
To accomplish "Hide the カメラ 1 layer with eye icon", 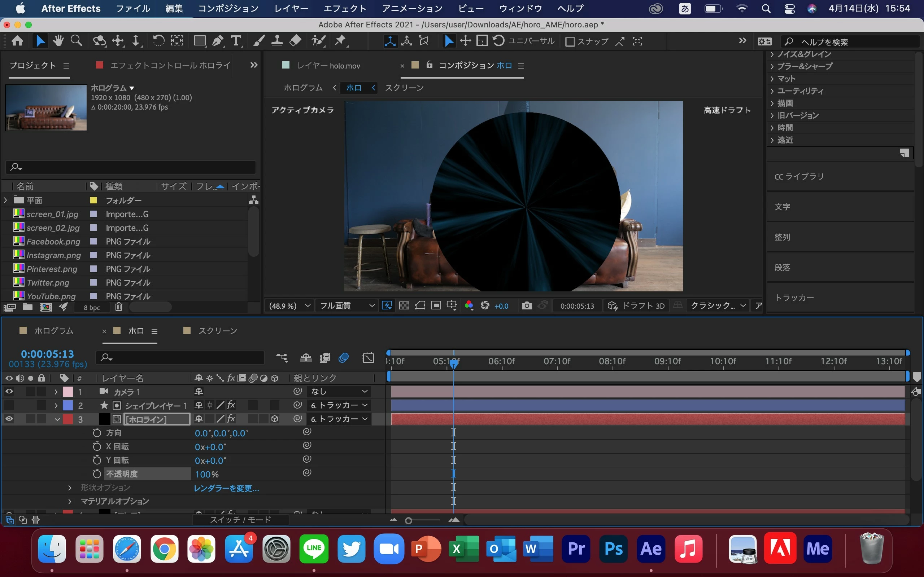I will (x=9, y=392).
